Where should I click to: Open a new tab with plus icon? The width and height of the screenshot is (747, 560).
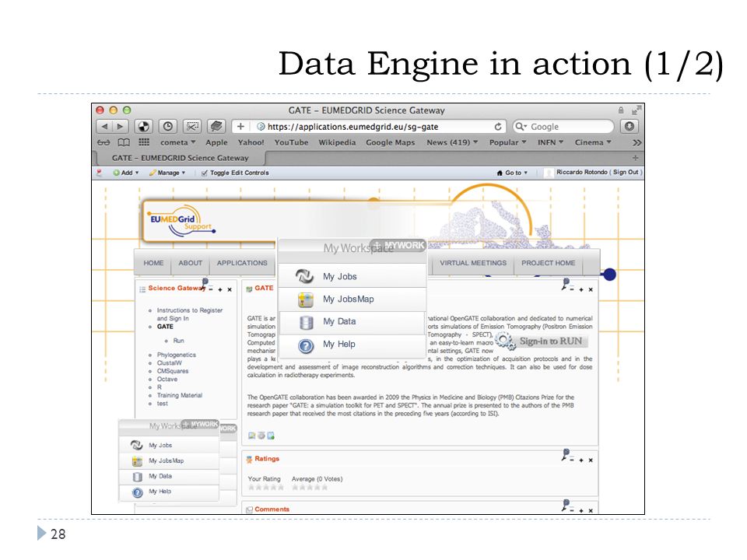click(x=635, y=158)
